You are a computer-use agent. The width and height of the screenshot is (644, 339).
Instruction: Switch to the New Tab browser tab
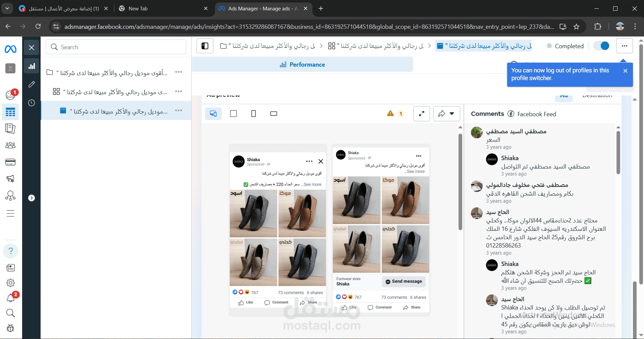[x=163, y=8]
